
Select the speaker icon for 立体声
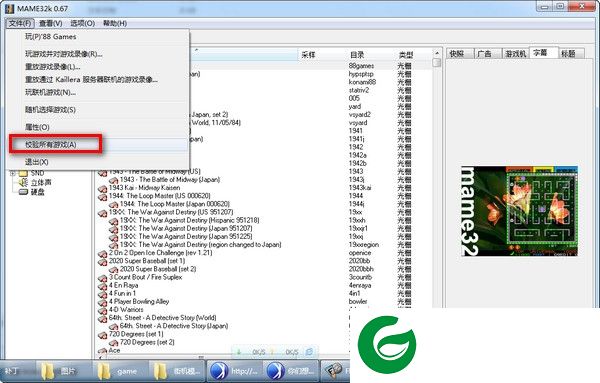tap(24, 183)
